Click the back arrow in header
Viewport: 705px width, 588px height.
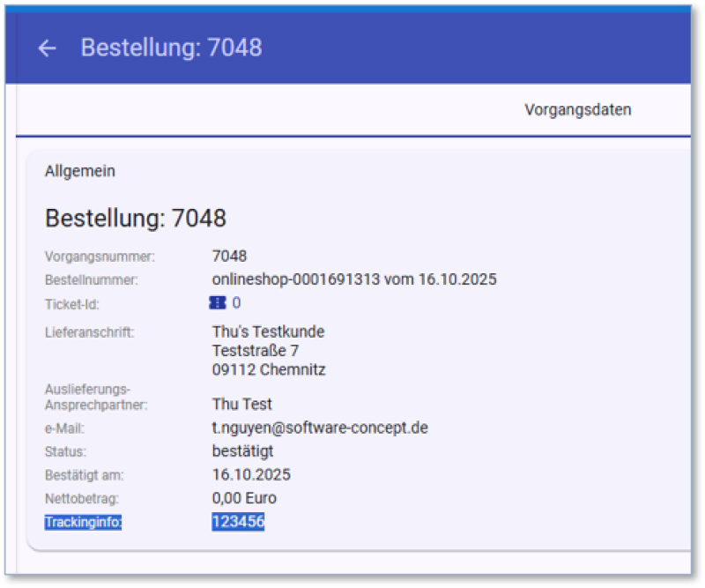[x=47, y=48]
